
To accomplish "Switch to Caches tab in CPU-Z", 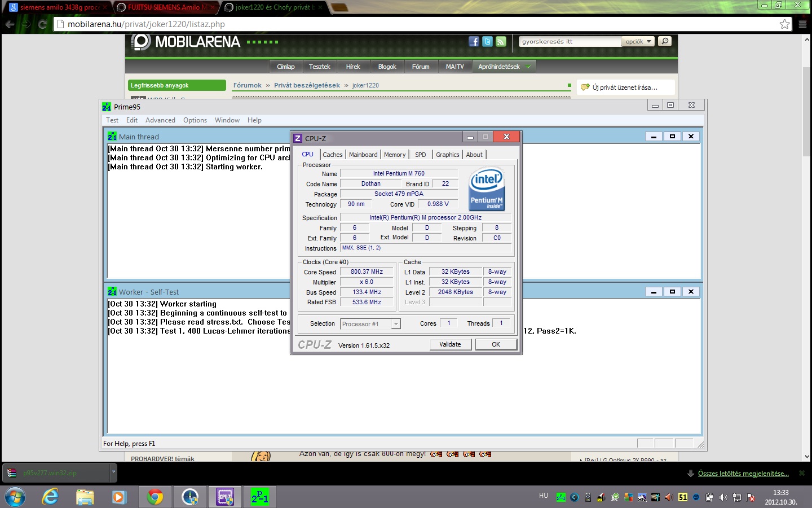I will click(x=333, y=155).
